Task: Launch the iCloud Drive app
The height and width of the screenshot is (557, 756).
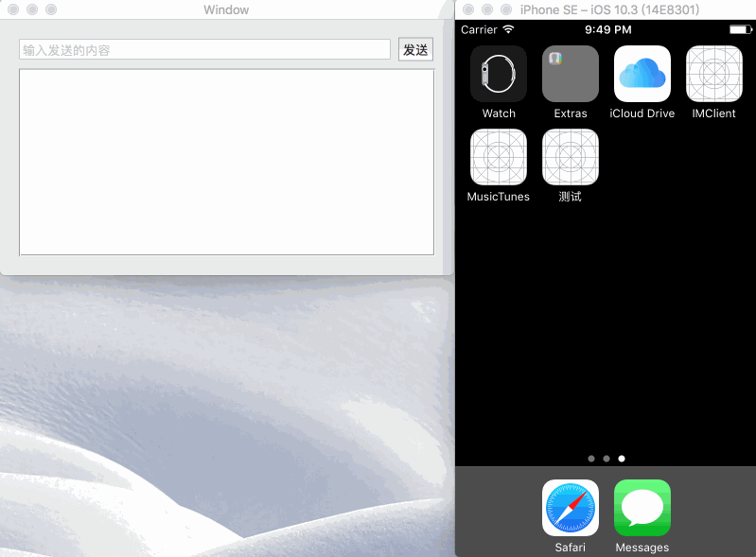Action: coord(642,74)
